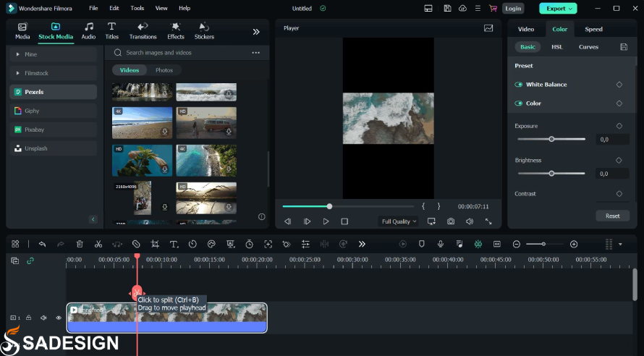Select Giphy stock source
The image size is (644, 356).
[x=54, y=111]
